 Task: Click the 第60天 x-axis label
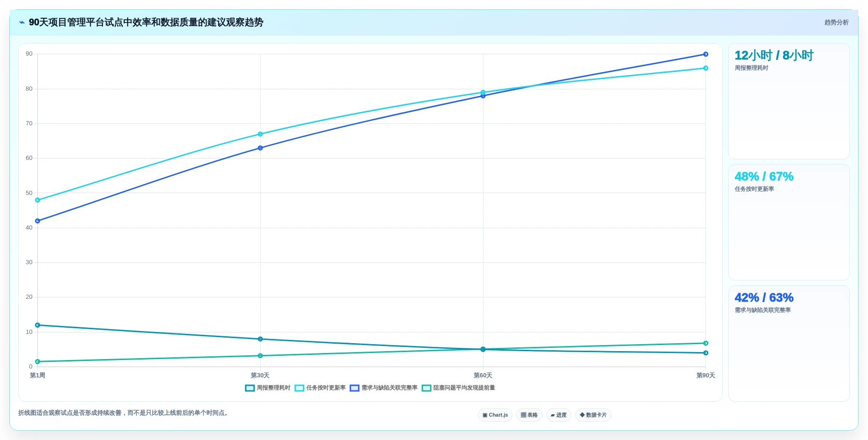[x=483, y=375]
